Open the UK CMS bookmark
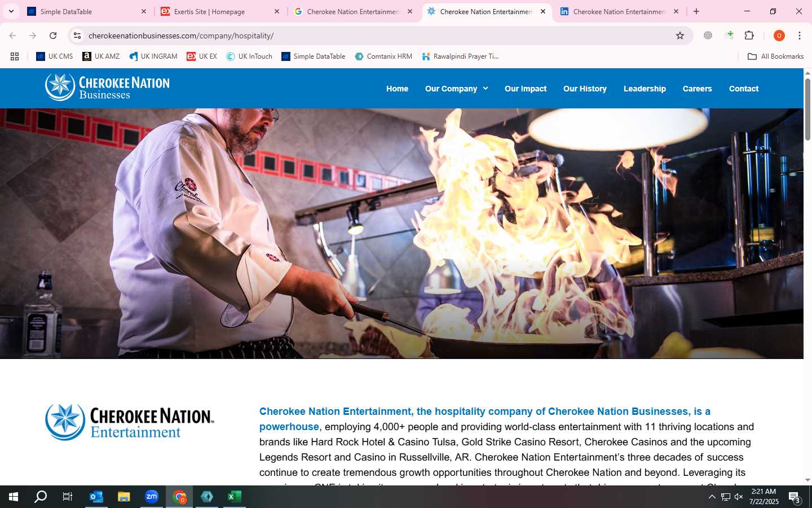The height and width of the screenshot is (508, 812). (55, 56)
